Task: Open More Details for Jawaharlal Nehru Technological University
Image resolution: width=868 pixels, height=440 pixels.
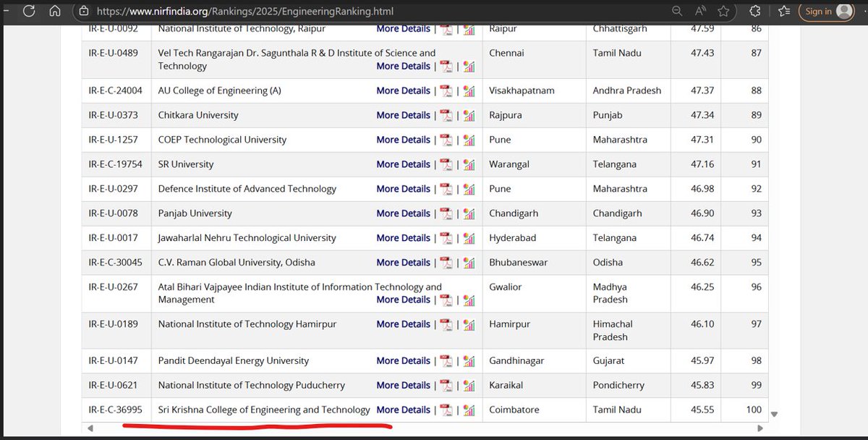Action: pos(403,238)
